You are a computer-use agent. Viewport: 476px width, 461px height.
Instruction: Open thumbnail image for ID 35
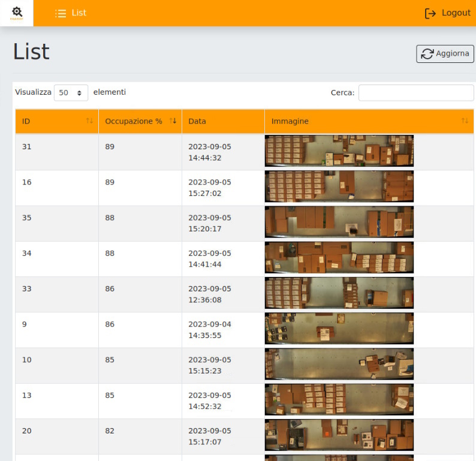(x=339, y=222)
